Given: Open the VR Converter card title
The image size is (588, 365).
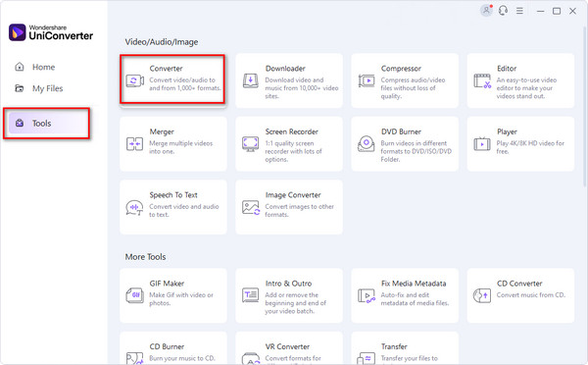Looking at the screenshot, I should click(287, 346).
